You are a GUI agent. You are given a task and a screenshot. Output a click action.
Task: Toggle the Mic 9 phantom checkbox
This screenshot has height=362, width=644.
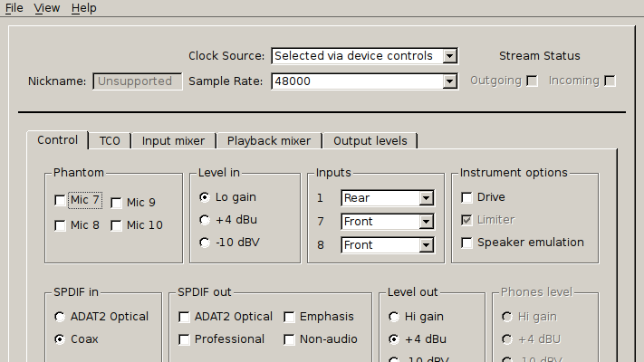pos(117,203)
